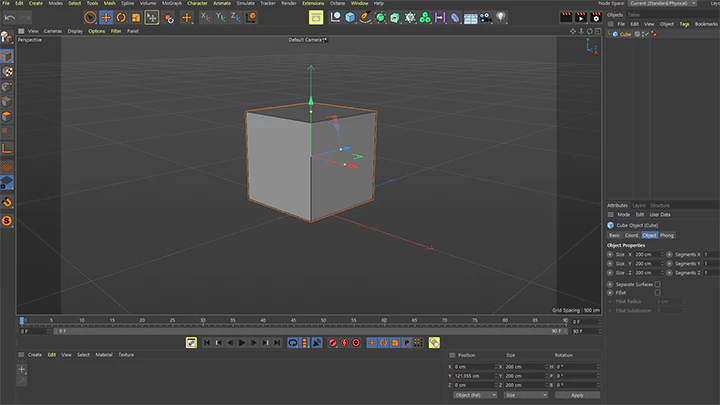Toggle the loop playback icon
Viewport: 720px width, 405px height.
pyautogui.click(x=292, y=343)
